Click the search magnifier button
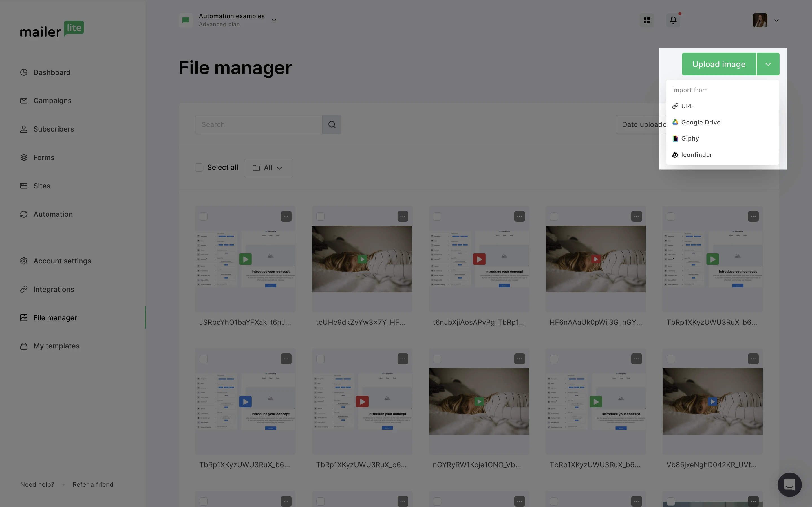 332,124
